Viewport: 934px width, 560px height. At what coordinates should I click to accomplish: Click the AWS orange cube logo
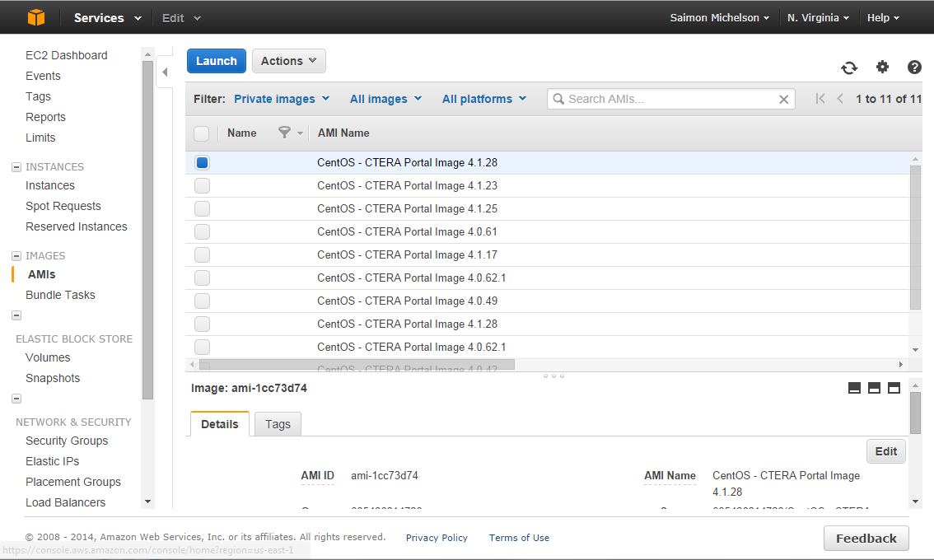click(36, 17)
